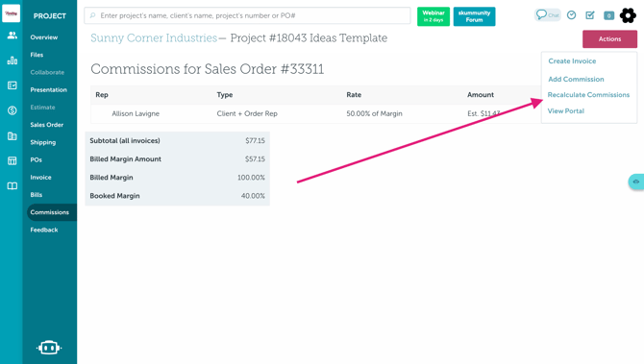Open the POs section
644x364 pixels.
coord(37,159)
